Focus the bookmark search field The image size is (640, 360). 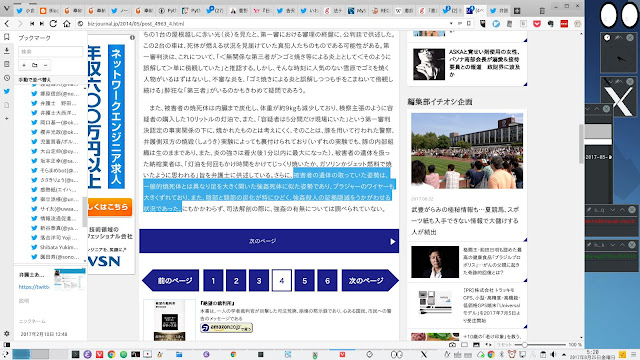tap(50, 51)
